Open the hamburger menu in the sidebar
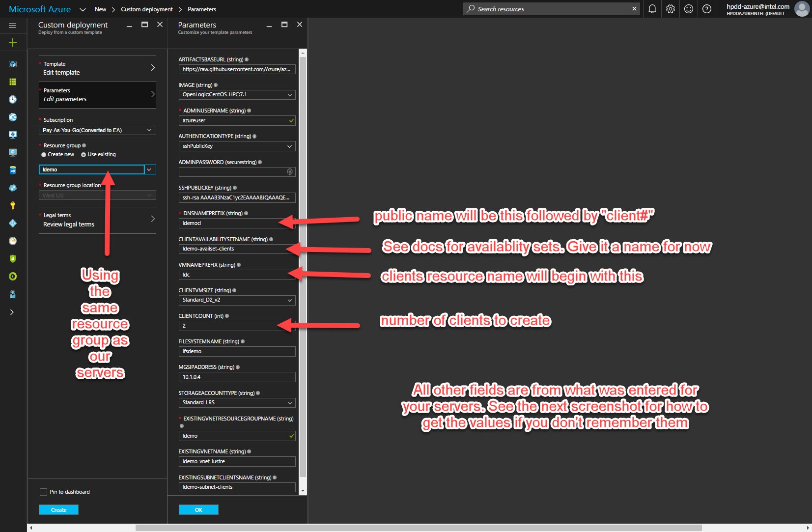Image resolution: width=812 pixels, height=532 pixels. 13,26
